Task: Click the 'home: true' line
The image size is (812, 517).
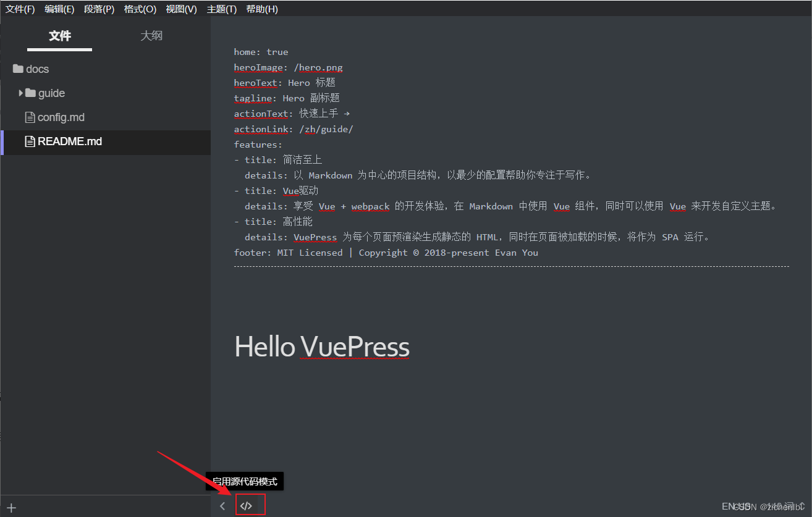Action: 261,52
